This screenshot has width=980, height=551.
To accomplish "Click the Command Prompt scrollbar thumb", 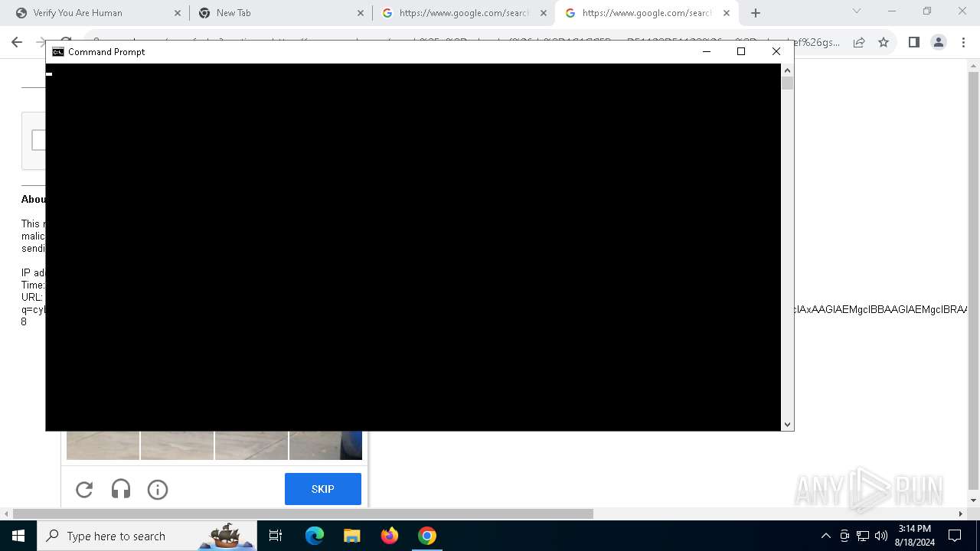I will coord(787,83).
